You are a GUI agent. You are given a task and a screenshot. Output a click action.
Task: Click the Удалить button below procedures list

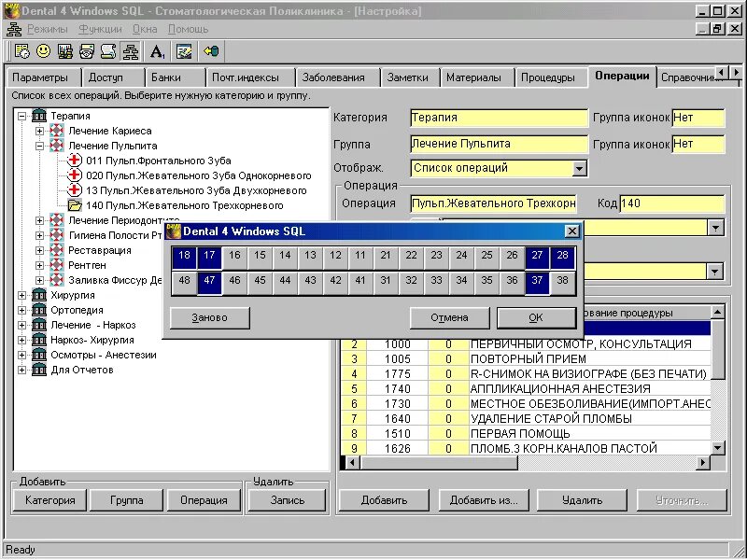(x=582, y=500)
